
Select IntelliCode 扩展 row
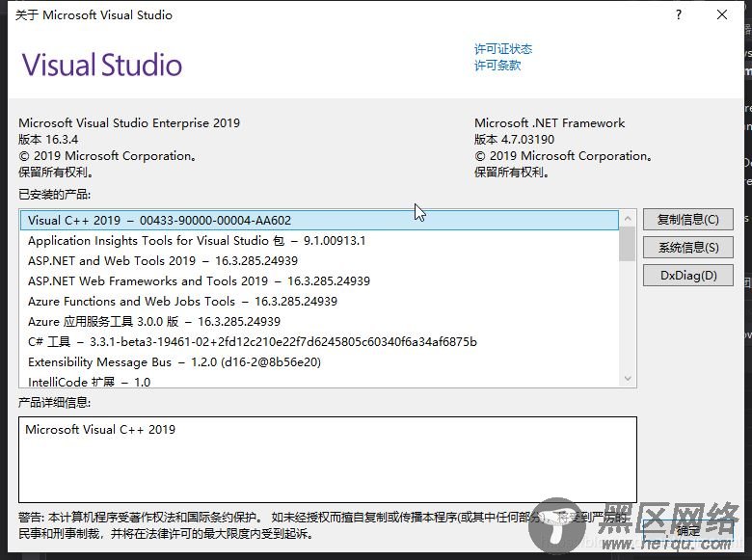pyautogui.click(x=319, y=381)
